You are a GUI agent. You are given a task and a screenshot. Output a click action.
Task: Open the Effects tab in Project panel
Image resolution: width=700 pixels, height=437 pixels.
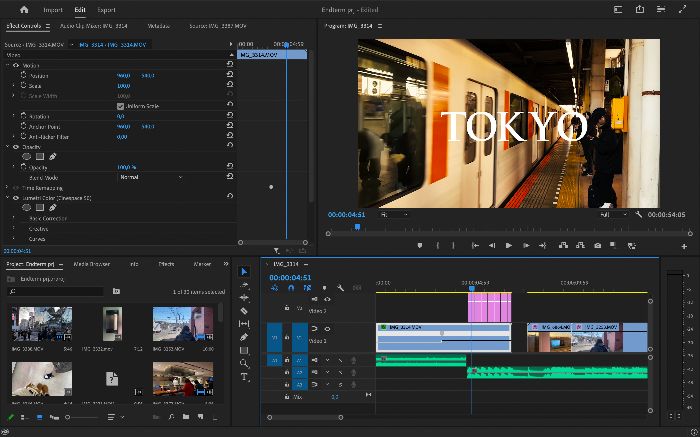(166, 264)
